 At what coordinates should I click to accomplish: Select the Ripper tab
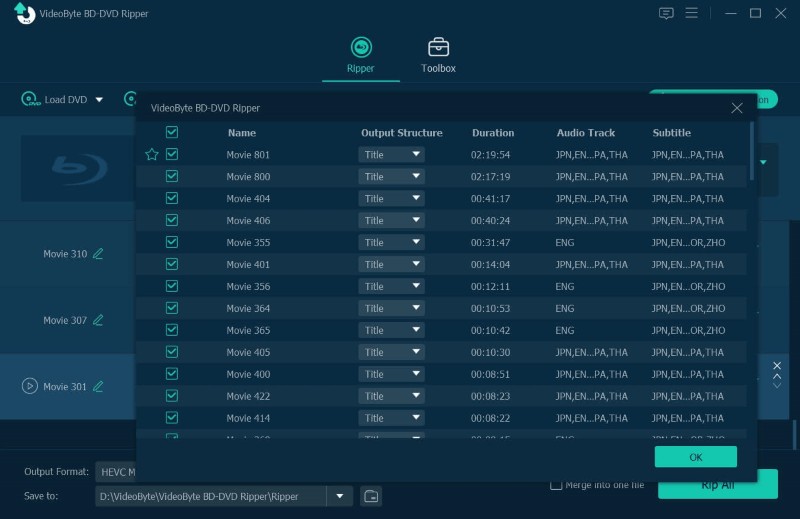coord(360,55)
